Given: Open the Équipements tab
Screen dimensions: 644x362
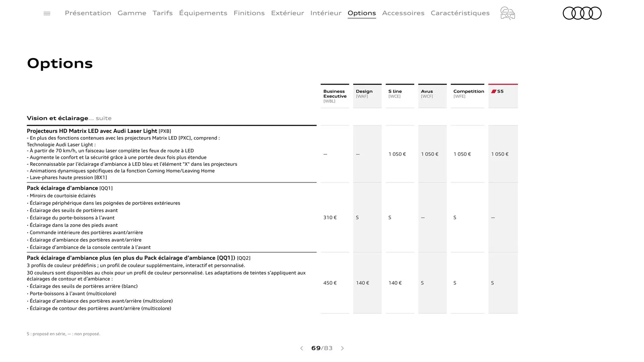Looking at the screenshot, I should click(x=203, y=13).
